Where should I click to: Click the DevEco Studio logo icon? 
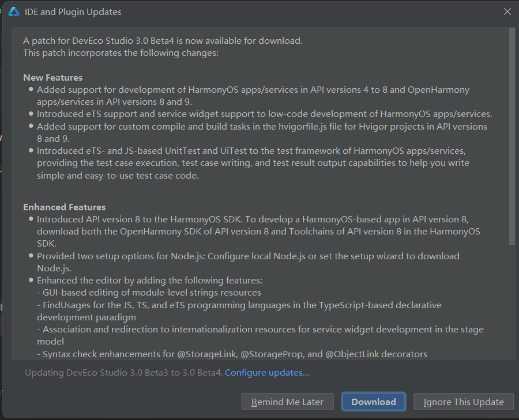14,12
